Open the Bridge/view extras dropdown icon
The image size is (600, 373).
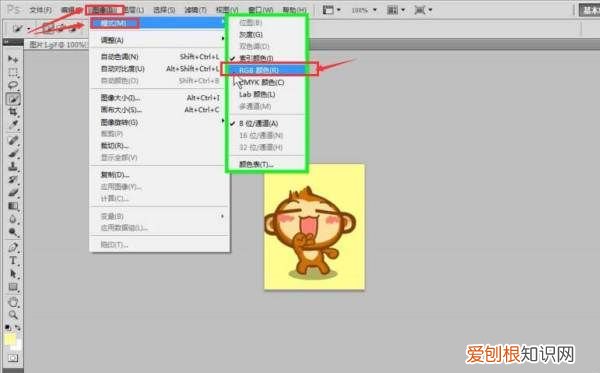[x=331, y=10]
